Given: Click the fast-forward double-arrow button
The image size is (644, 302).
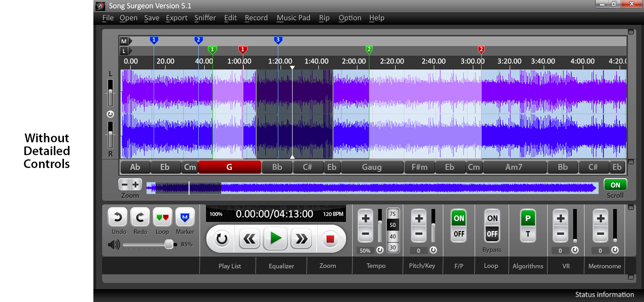Looking at the screenshot, I should click(x=301, y=238).
